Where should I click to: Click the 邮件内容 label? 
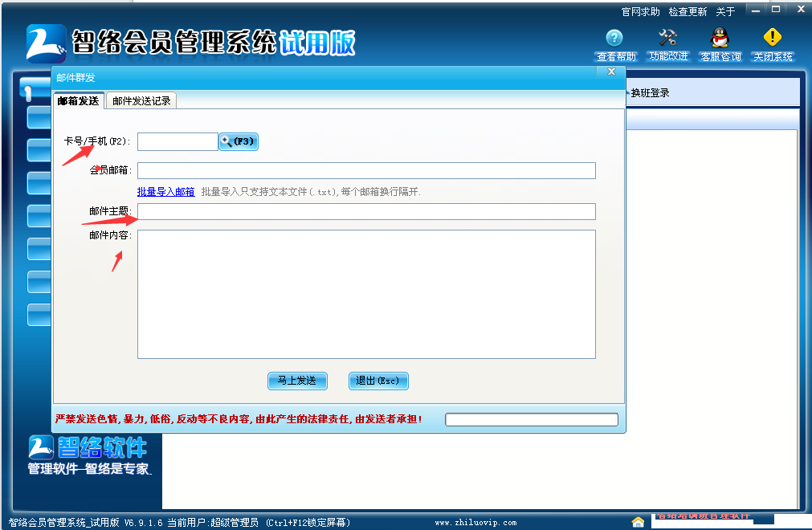[x=110, y=235]
